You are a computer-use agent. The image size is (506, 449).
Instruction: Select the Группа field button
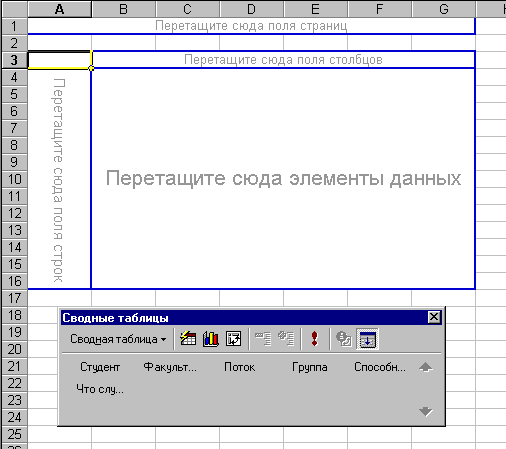coord(310,367)
